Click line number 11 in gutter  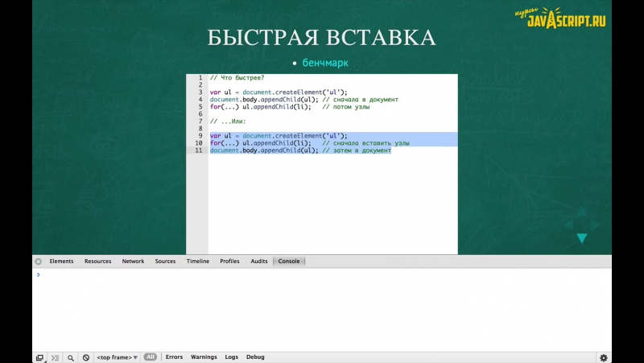click(199, 151)
